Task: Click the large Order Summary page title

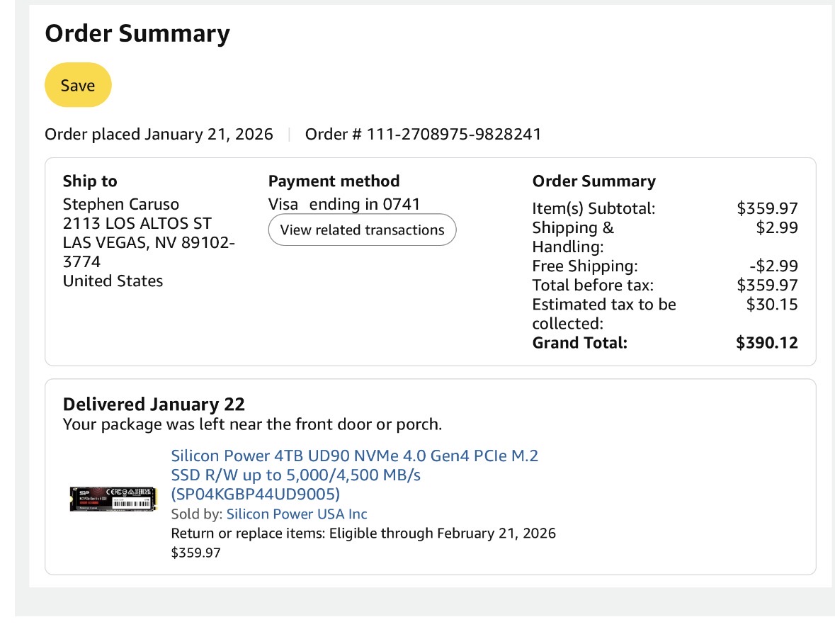Action: coord(137,34)
